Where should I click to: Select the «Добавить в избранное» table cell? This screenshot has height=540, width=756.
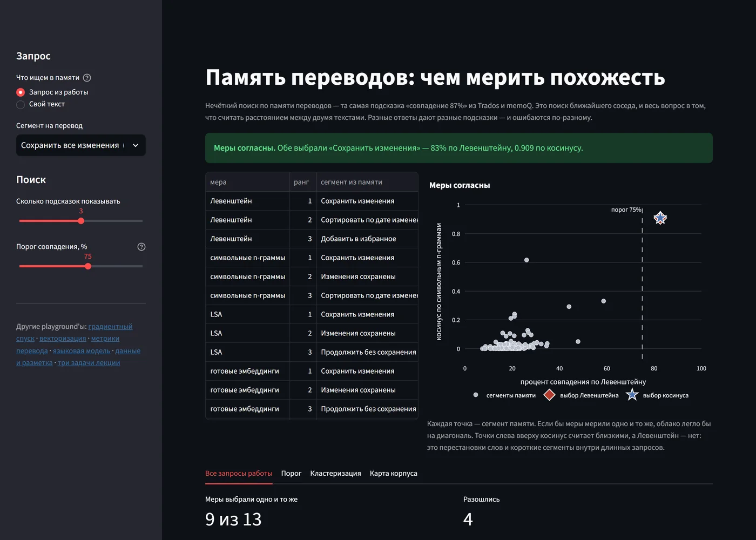click(x=367, y=239)
